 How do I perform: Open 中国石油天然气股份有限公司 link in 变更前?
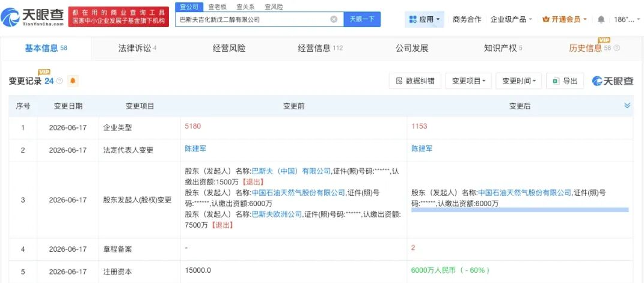point(298,193)
